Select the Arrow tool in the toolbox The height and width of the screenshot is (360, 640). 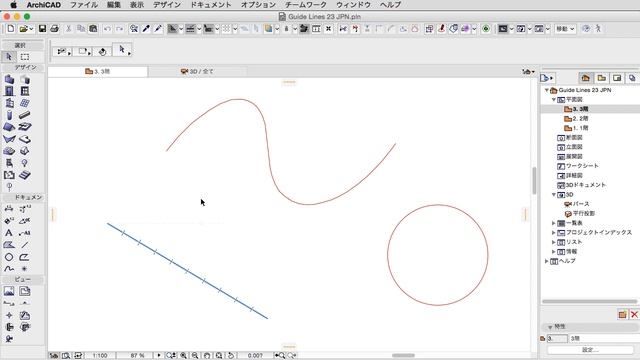click(x=9, y=57)
